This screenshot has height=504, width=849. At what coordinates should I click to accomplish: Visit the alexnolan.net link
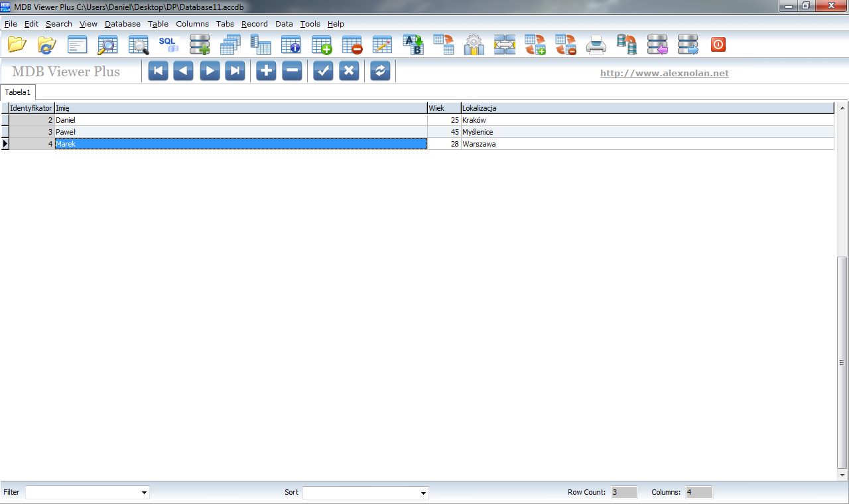[664, 74]
